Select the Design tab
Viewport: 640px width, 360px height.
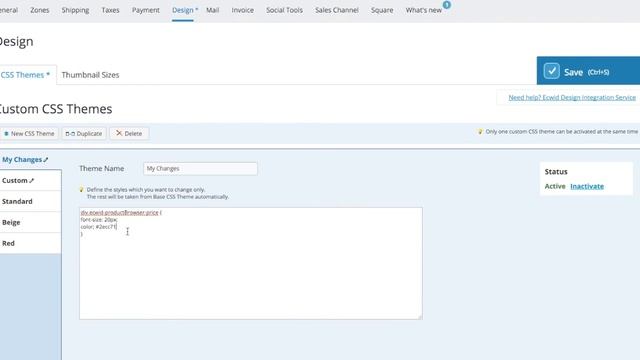pyautogui.click(x=182, y=10)
